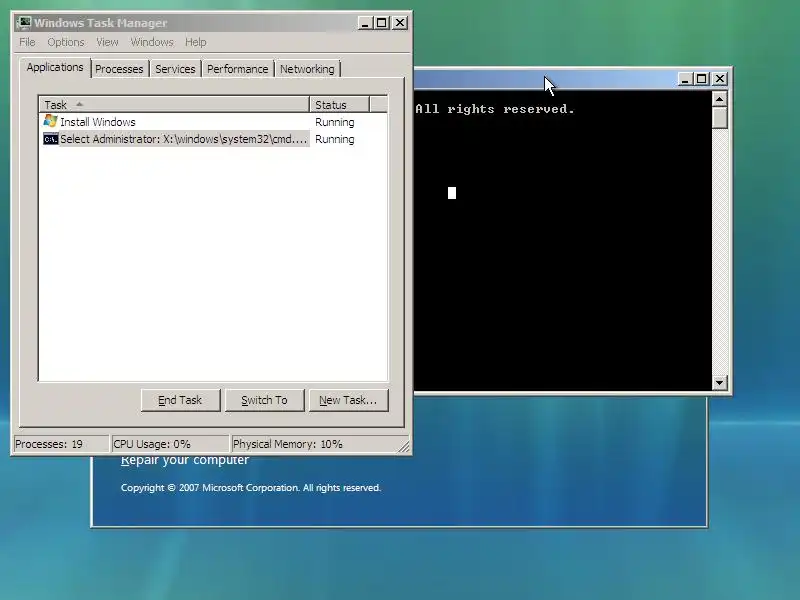This screenshot has height=600, width=800.
Task: Switch to the Services tab
Action: click(x=175, y=69)
